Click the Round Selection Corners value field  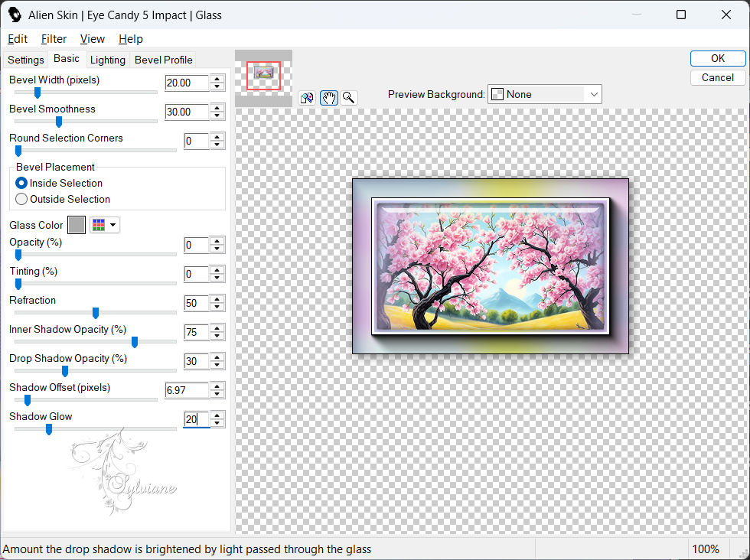(x=197, y=141)
